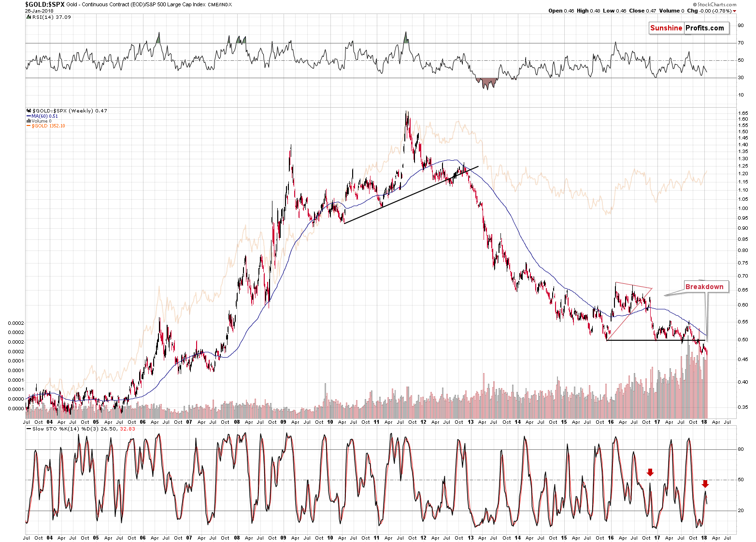Screen dimensions: 756x542
Task: Click the CME/INDX exchange label
Action: click(x=219, y=5)
